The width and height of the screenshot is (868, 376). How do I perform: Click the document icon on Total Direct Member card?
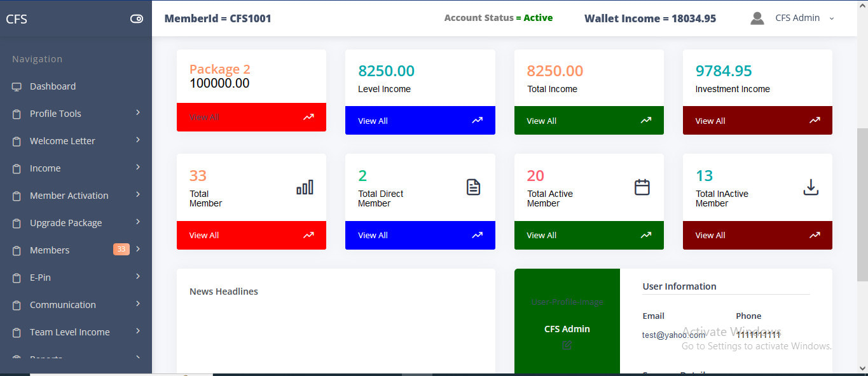click(x=473, y=187)
